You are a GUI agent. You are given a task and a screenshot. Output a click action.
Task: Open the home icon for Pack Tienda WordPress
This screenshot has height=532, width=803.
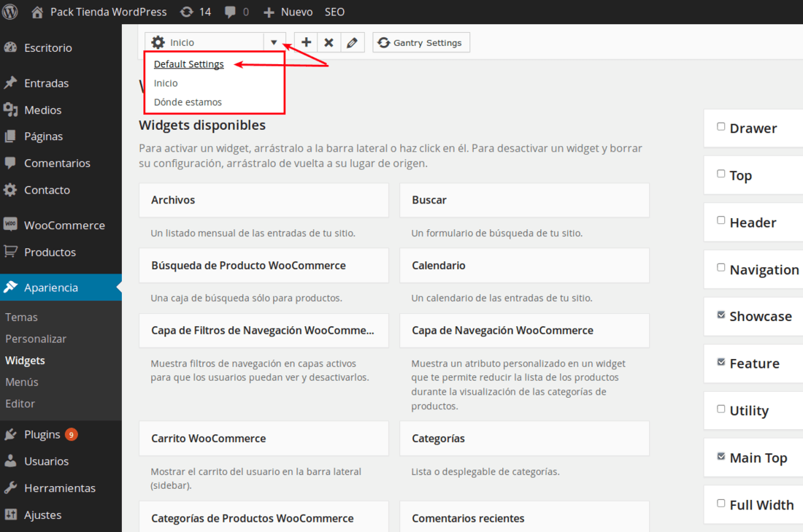pyautogui.click(x=37, y=12)
